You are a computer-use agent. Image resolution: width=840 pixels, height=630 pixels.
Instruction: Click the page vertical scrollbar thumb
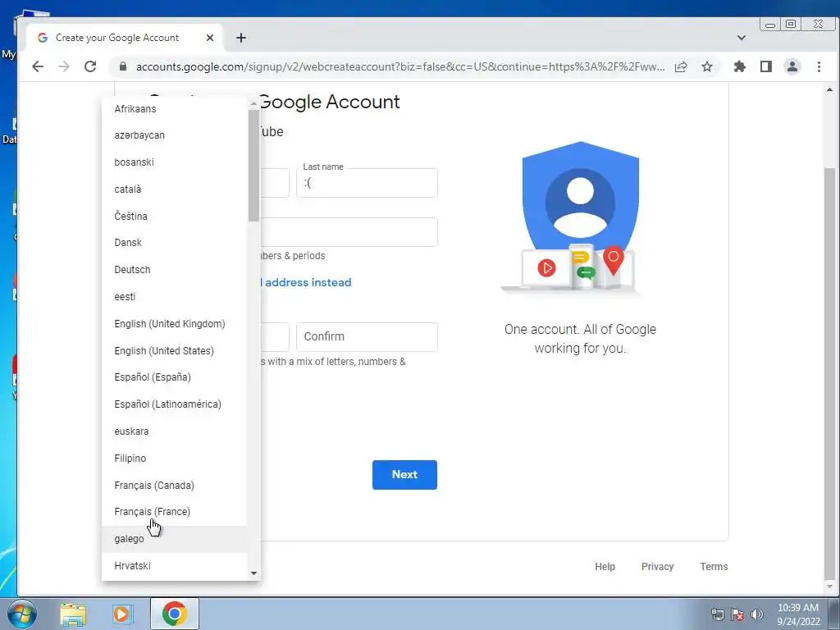pyautogui.click(x=830, y=373)
